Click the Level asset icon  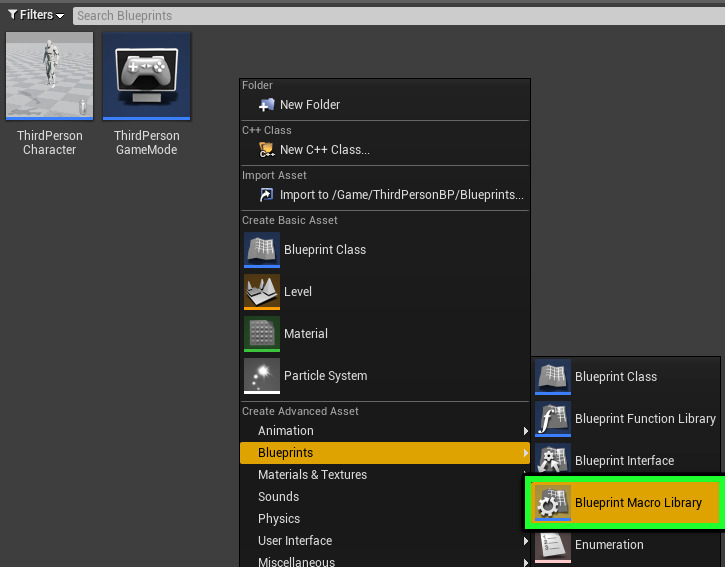[x=262, y=292]
